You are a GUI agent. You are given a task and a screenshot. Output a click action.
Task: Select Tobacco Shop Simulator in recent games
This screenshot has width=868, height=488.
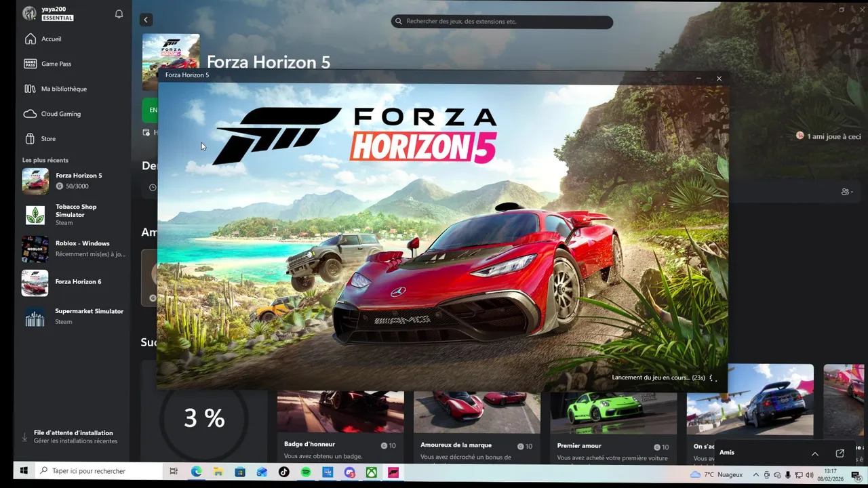coord(73,215)
